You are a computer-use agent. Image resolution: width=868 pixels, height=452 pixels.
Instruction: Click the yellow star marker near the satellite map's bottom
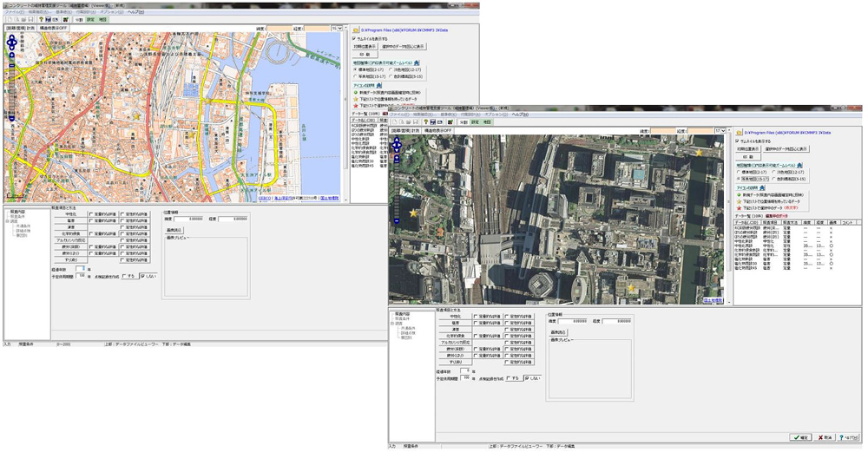click(632, 288)
